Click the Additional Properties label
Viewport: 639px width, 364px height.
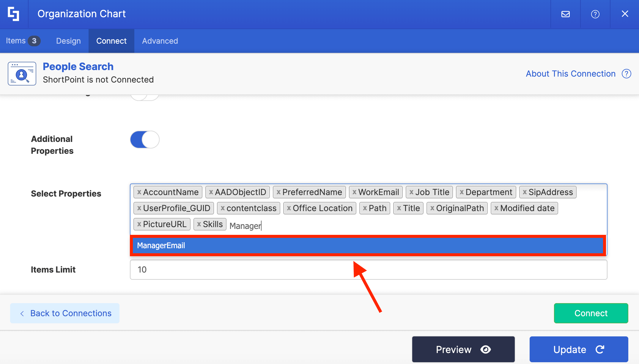click(x=52, y=145)
